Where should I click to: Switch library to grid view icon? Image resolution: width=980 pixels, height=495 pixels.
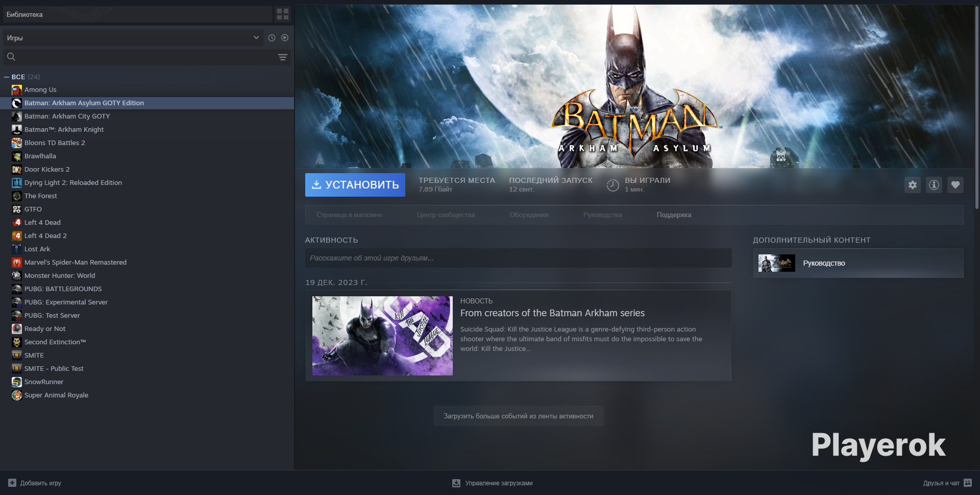(x=282, y=14)
